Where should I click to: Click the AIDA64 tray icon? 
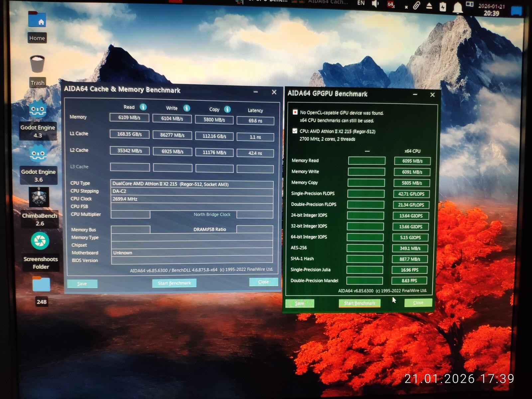point(391,4)
